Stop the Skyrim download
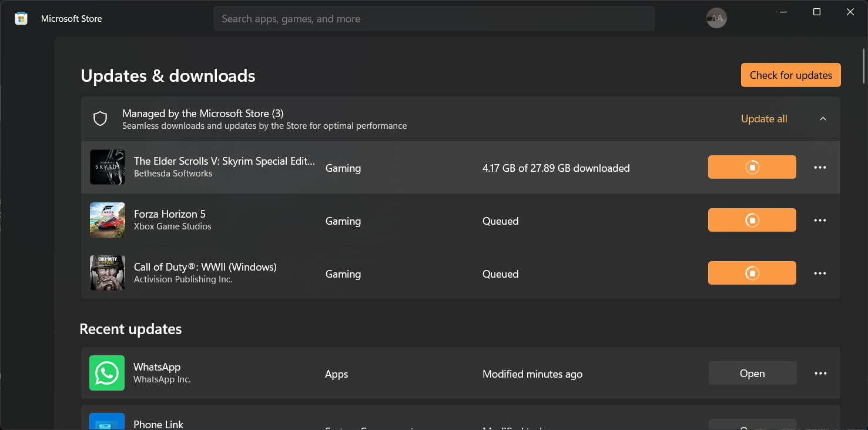Screen dimensions: 868x430 [752, 167]
